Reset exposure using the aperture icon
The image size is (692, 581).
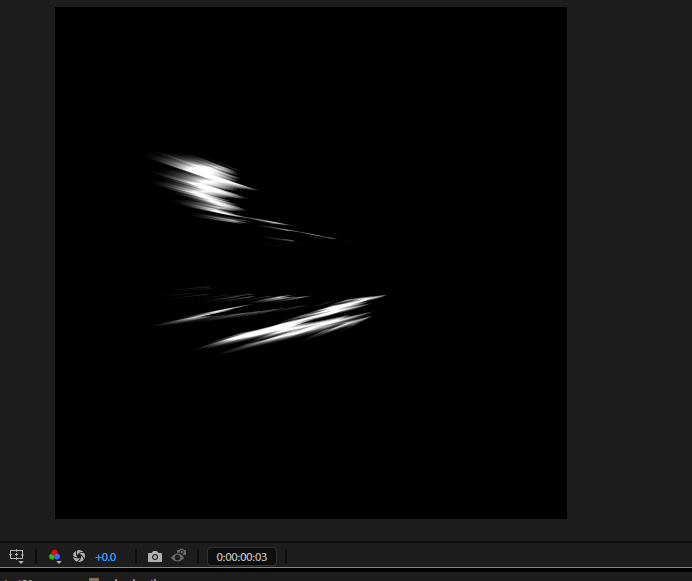pyautogui.click(x=79, y=556)
